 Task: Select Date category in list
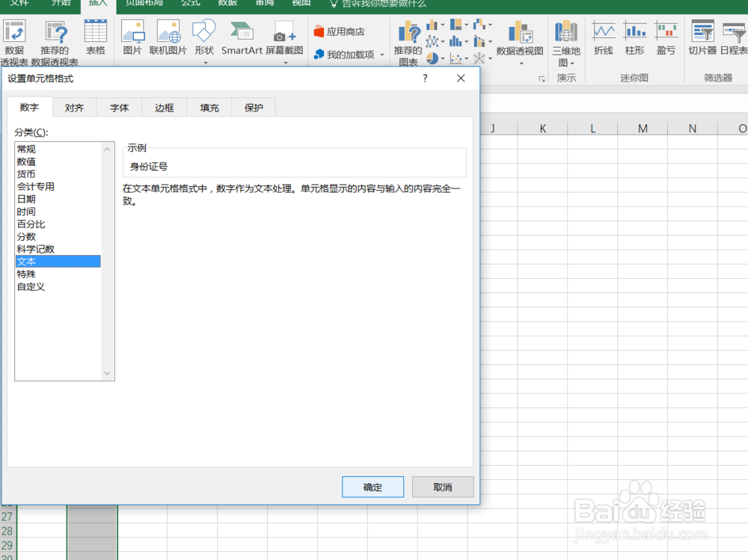coord(58,199)
